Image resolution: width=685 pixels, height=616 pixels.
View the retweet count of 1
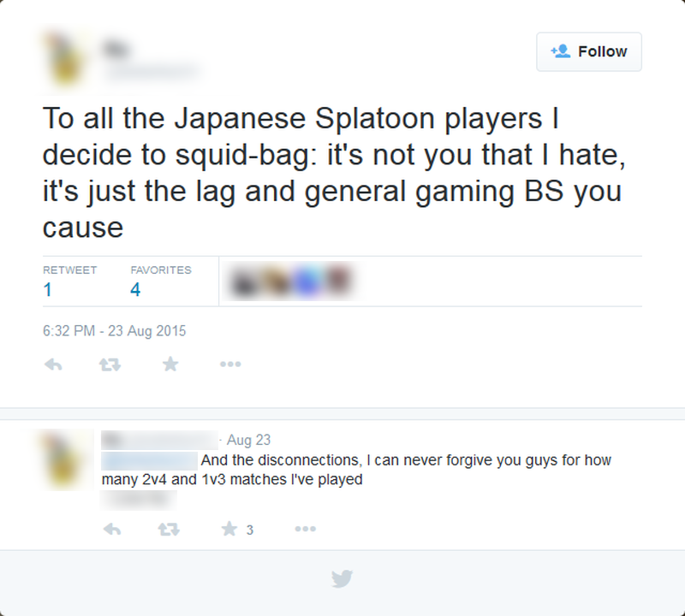(48, 289)
